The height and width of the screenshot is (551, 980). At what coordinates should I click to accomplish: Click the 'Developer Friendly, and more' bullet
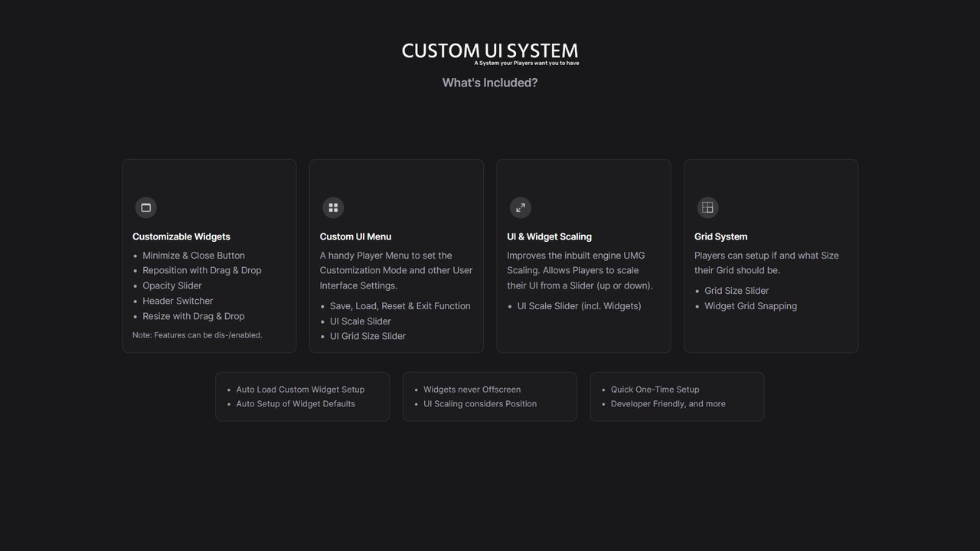668,404
